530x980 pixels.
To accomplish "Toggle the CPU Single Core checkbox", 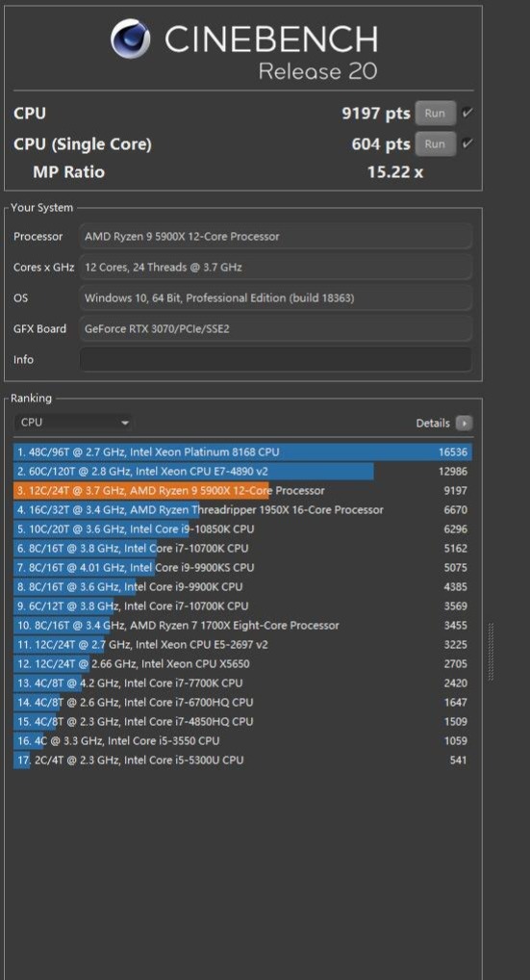I will (467, 143).
